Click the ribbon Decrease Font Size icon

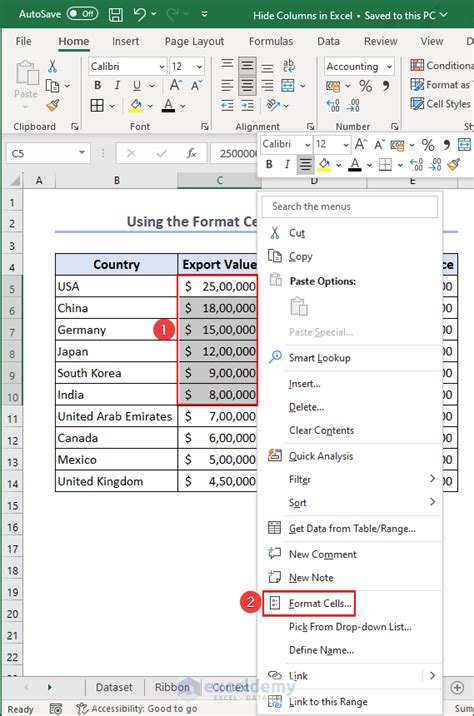click(196, 85)
